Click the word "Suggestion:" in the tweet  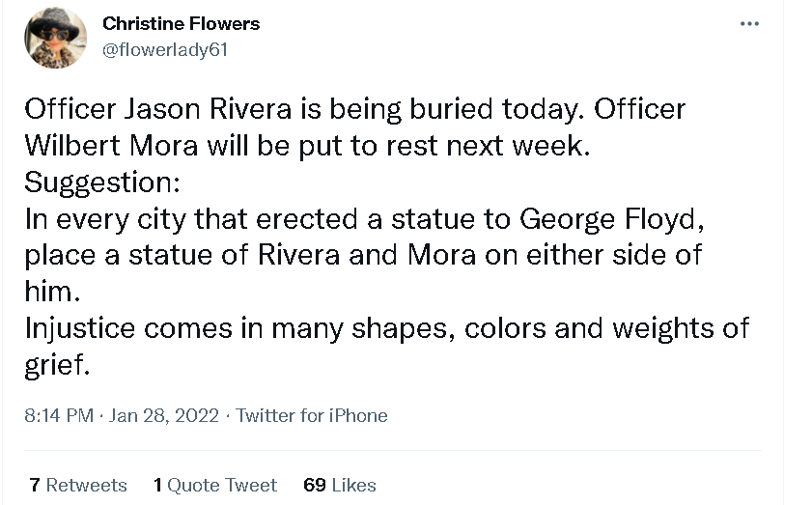(96, 182)
